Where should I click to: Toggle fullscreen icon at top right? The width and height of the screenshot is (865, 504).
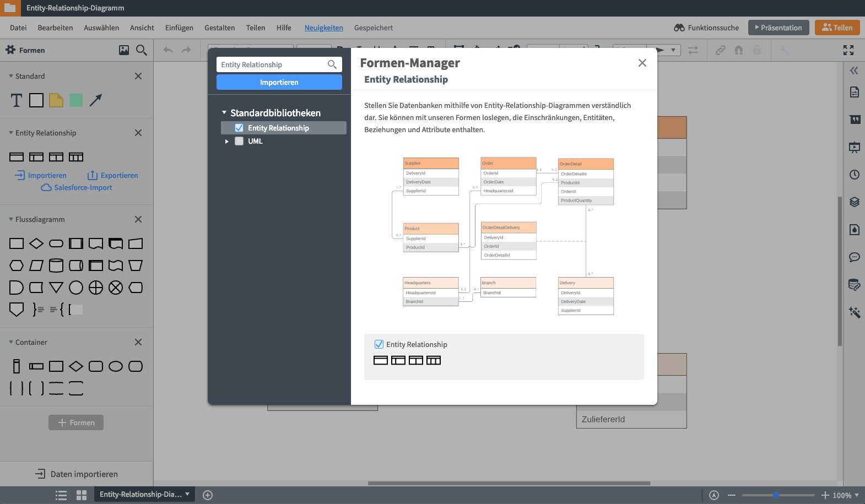848,50
